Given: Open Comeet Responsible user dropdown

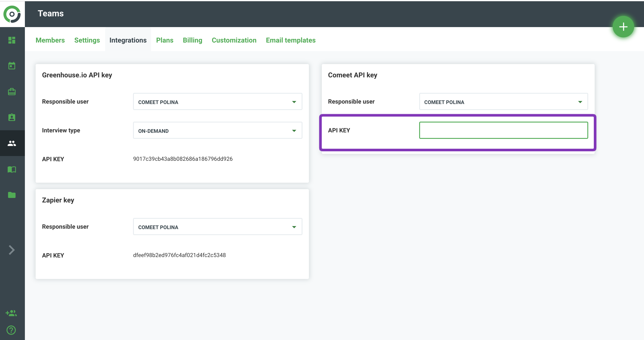Looking at the screenshot, I should coord(503,102).
